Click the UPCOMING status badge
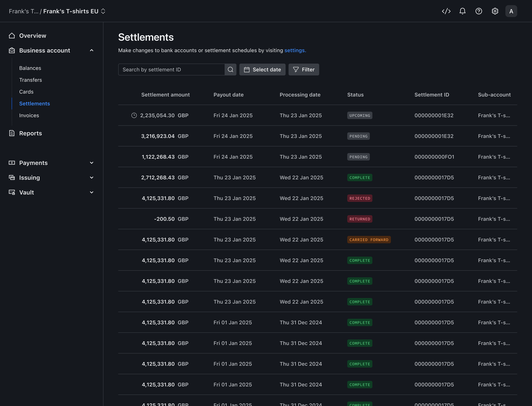532x406 pixels. click(360, 115)
